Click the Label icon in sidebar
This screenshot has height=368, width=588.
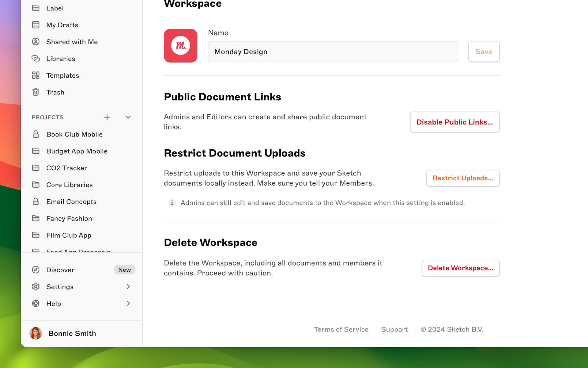click(36, 8)
